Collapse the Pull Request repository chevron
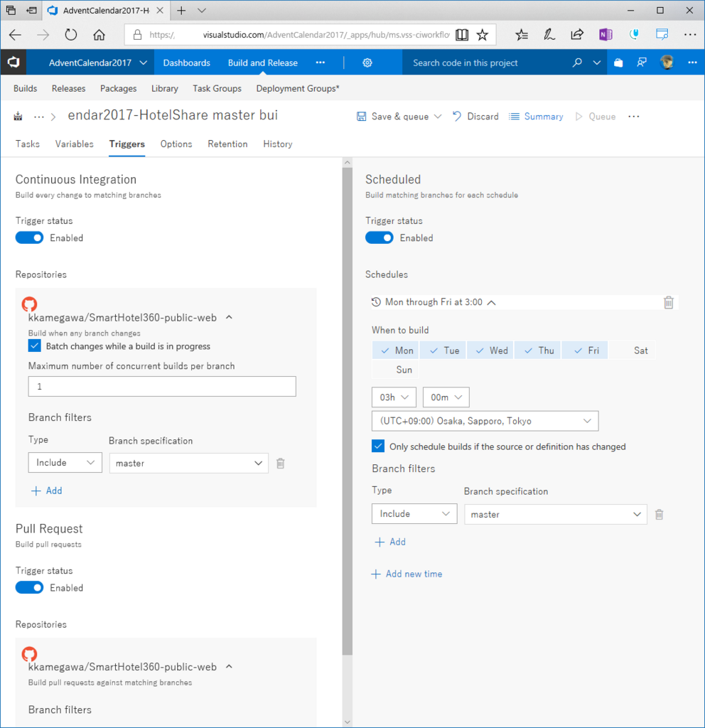Image resolution: width=705 pixels, height=728 pixels. pos(229,667)
